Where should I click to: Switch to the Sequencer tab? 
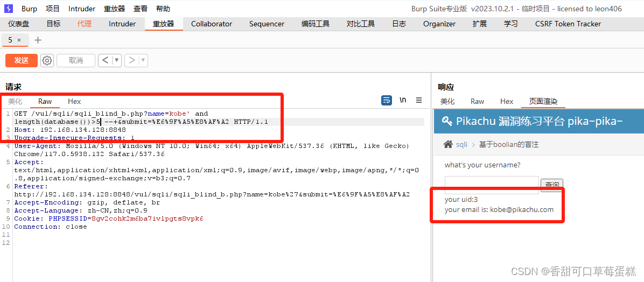[x=267, y=24]
